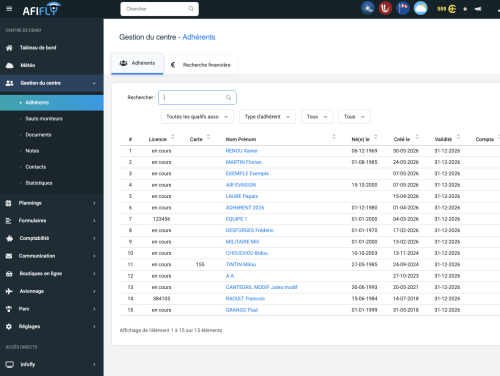Switch to the Recherche financière tab
This screenshot has height=376, width=500.
tap(201, 65)
